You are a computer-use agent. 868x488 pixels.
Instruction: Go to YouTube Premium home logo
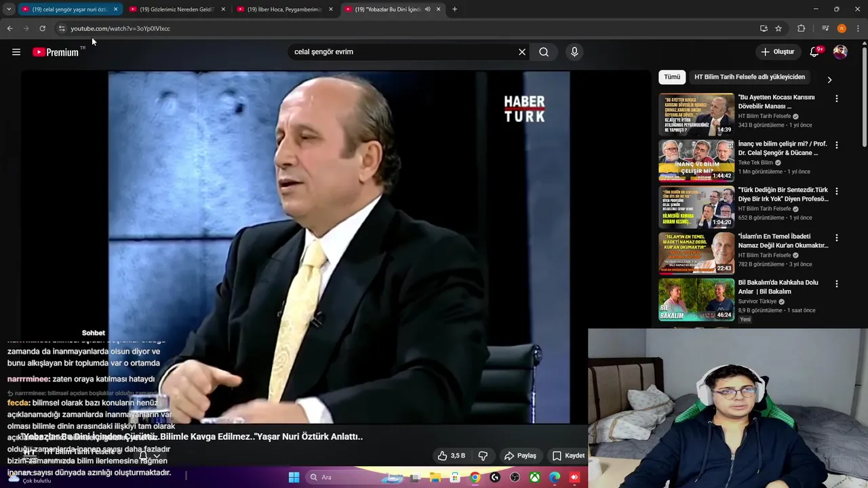tap(56, 52)
